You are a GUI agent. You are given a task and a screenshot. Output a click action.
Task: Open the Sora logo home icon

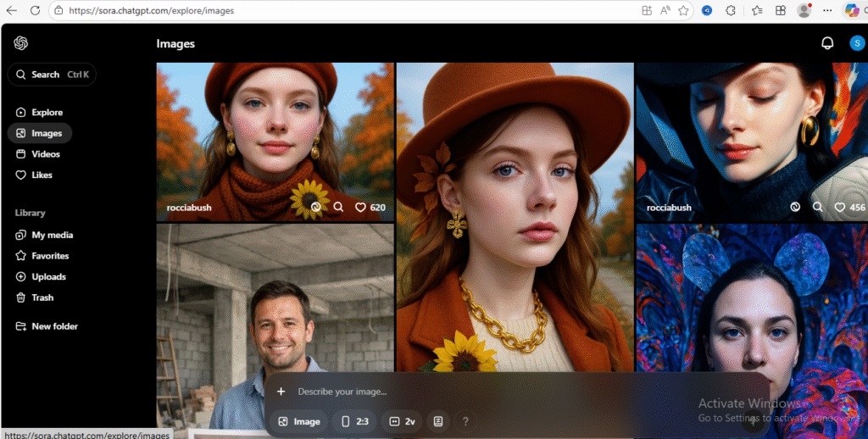(x=21, y=44)
